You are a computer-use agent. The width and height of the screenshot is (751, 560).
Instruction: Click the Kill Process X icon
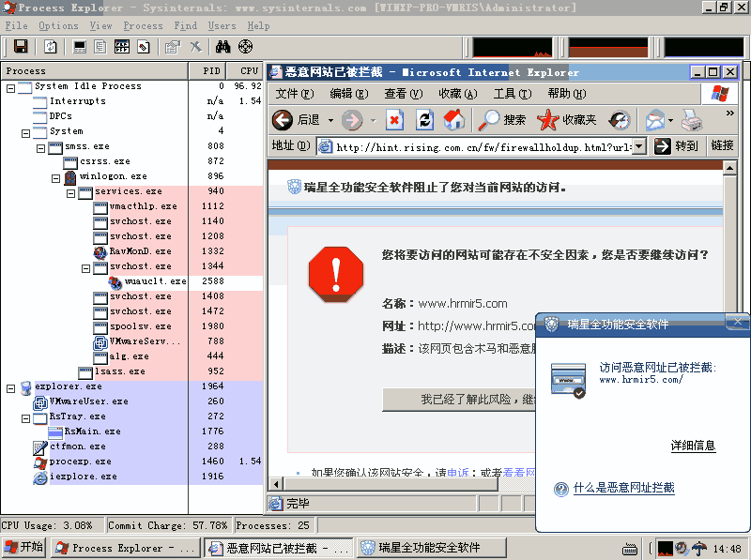tap(196, 47)
